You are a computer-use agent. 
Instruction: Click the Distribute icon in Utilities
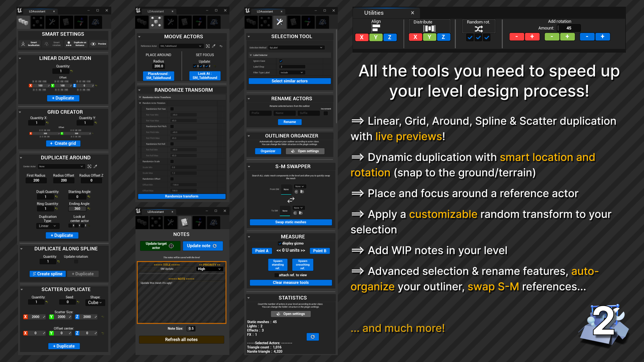(x=429, y=28)
